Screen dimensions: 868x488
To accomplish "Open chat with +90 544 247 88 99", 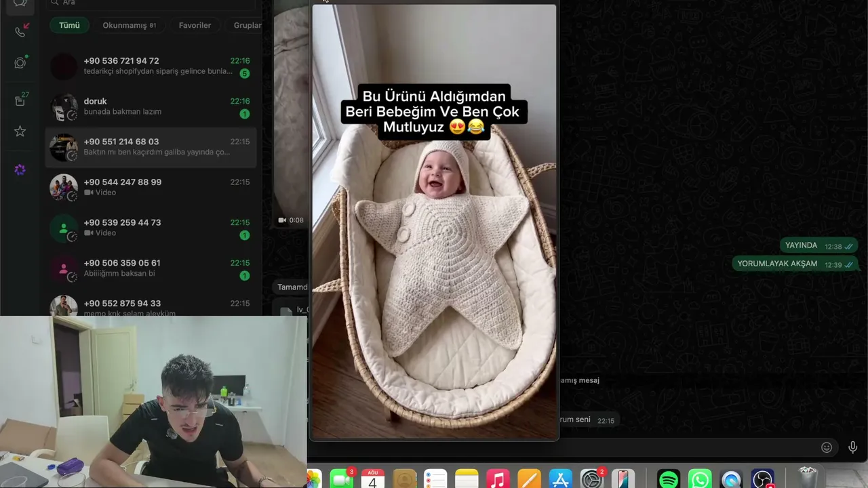I will [x=151, y=188].
